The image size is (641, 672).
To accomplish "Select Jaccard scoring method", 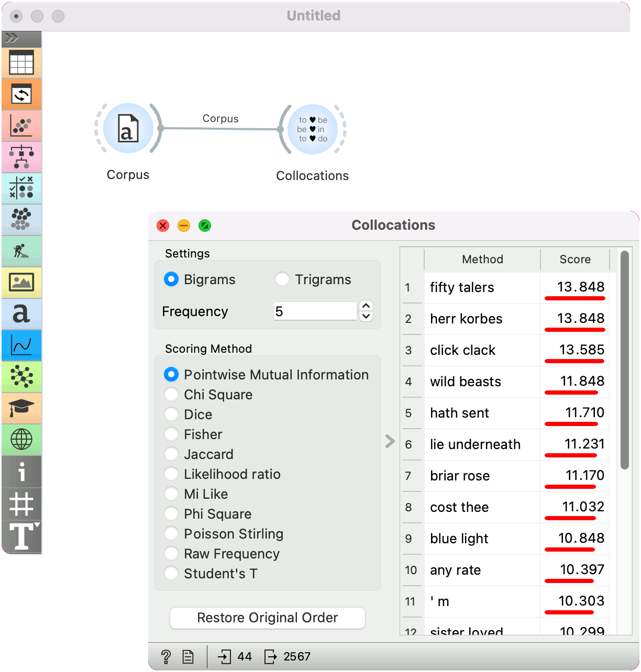I will (x=171, y=454).
